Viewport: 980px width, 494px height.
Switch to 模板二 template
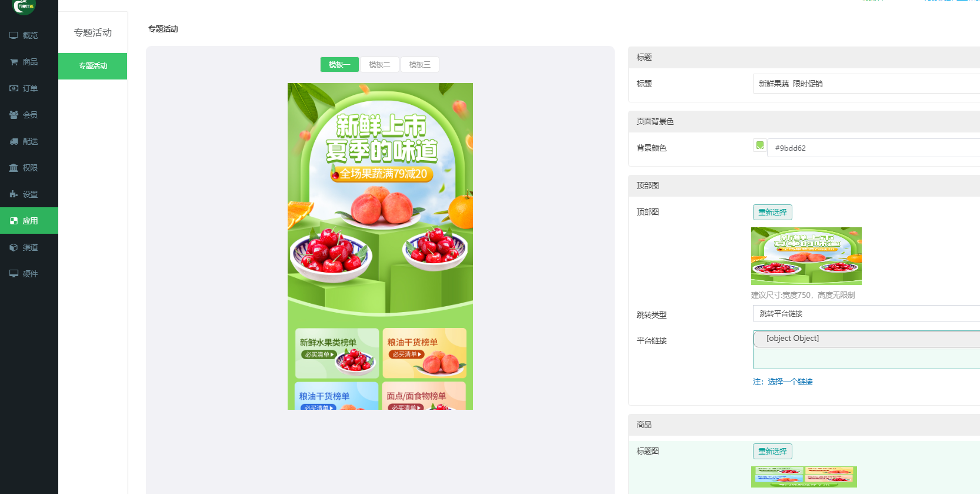379,65
